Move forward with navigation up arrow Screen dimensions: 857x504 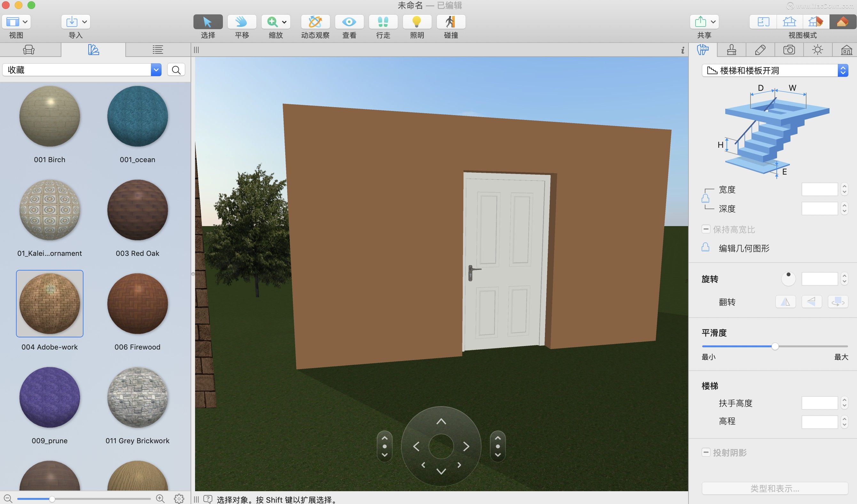(441, 421)
